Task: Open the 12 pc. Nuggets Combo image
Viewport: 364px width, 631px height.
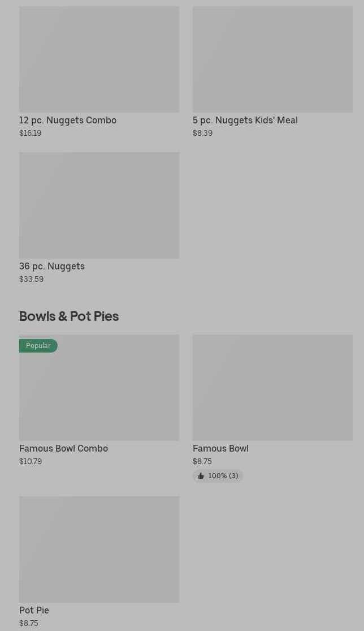Action: click(99, 59)
